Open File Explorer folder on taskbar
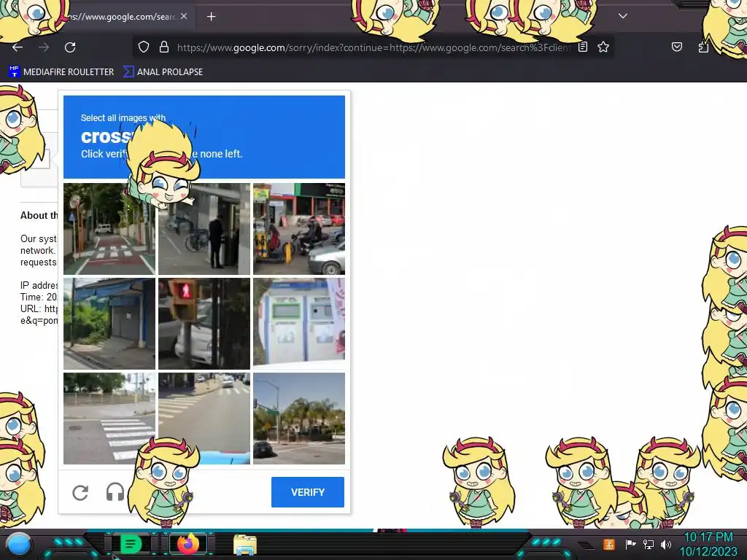Screen dimensions: 747x560 click(245, 545)
